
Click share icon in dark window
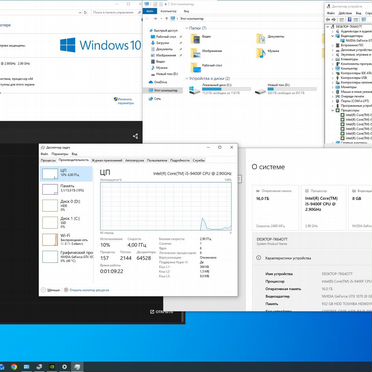pyautogui.click(x=135, y=136)
